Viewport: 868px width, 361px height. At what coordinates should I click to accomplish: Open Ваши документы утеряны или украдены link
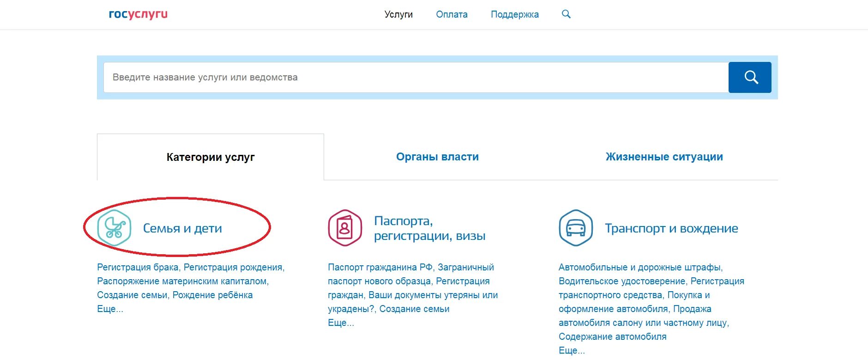(x=413, y=302)
